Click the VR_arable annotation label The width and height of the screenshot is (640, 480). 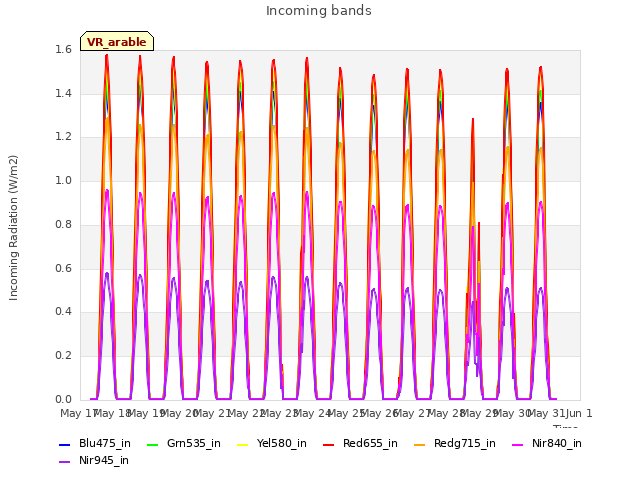coord(117,41)
